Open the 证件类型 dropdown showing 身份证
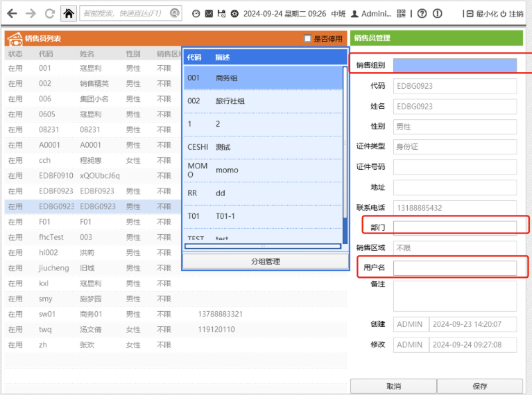The height and width of the screenshot is (395, 532). (454, 147)
